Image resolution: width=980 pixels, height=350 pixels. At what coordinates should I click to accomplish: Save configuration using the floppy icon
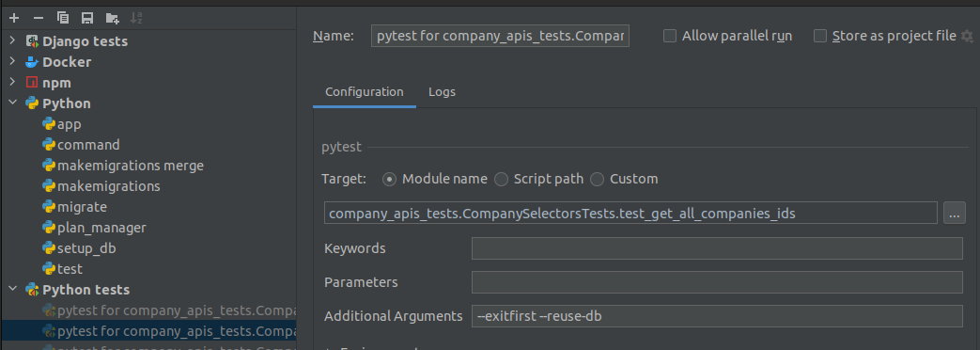87,18
